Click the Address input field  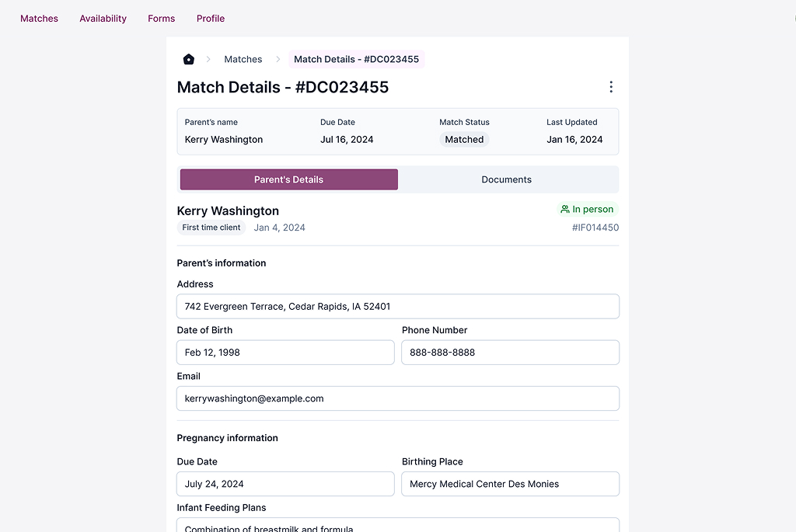point(398,306)
